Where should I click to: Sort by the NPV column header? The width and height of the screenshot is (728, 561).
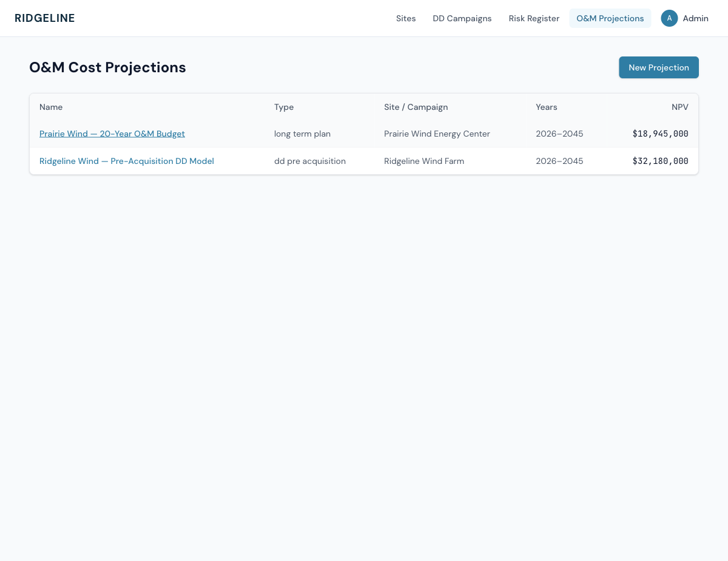pos(680,107)
